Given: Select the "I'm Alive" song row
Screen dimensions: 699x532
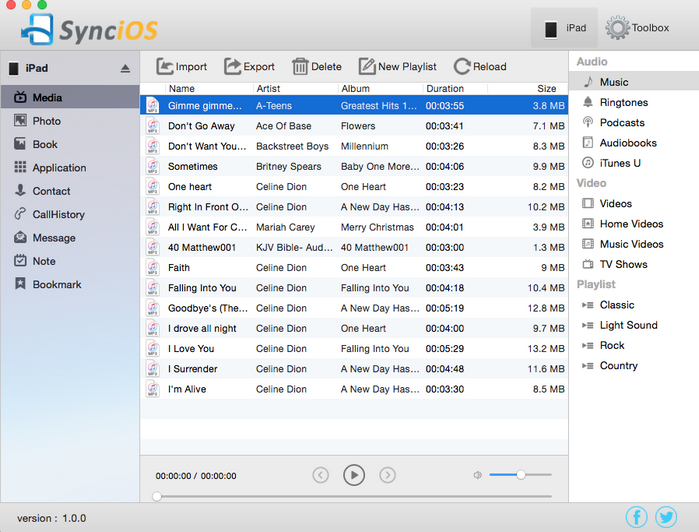Looking at the screenshot, I should point(354,389).
